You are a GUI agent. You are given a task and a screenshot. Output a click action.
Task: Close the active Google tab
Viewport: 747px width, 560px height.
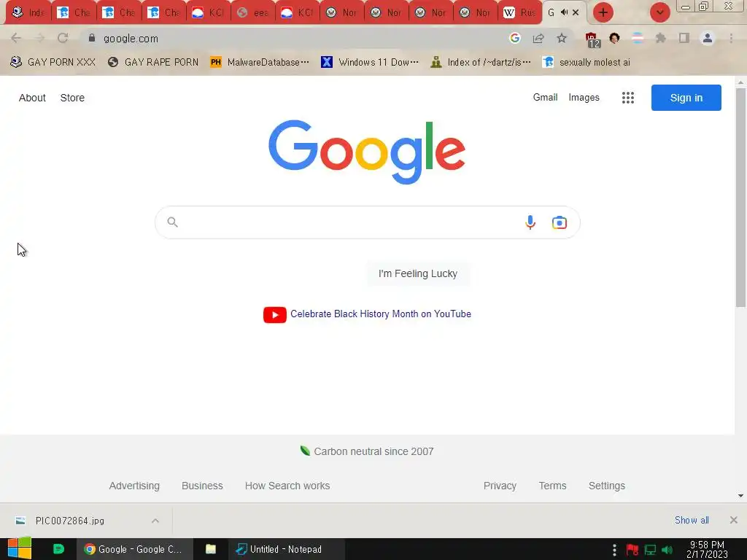point(576,12)
